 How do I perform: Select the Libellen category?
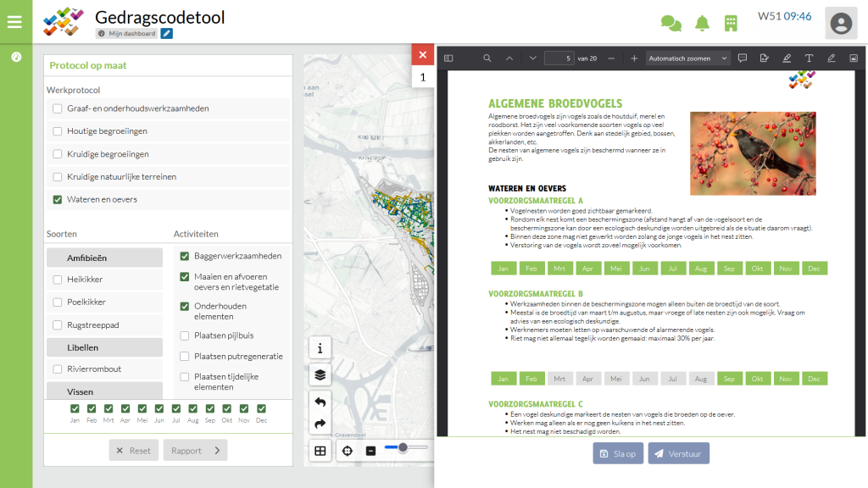(x=104, y=346)
